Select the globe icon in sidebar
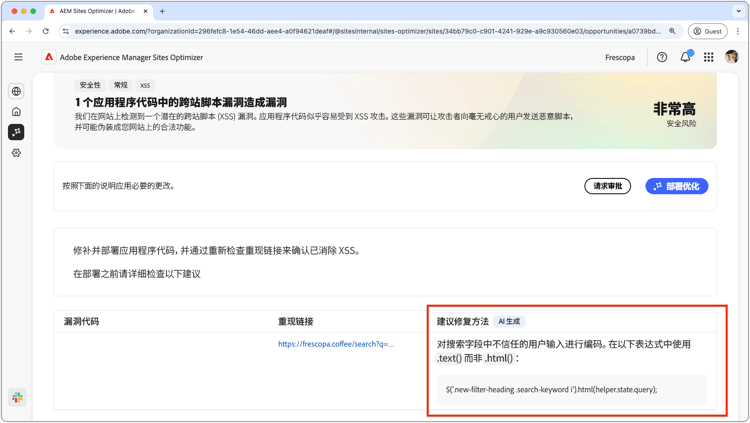This screenshot has width=750, height=423. click(16, 91)
